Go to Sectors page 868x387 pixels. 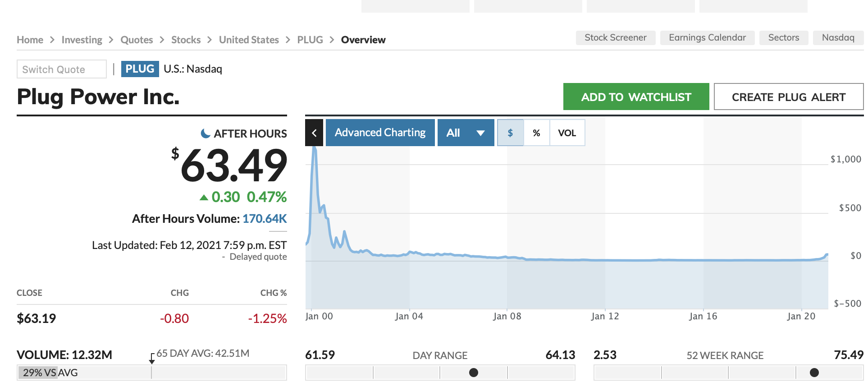(783, 37)
